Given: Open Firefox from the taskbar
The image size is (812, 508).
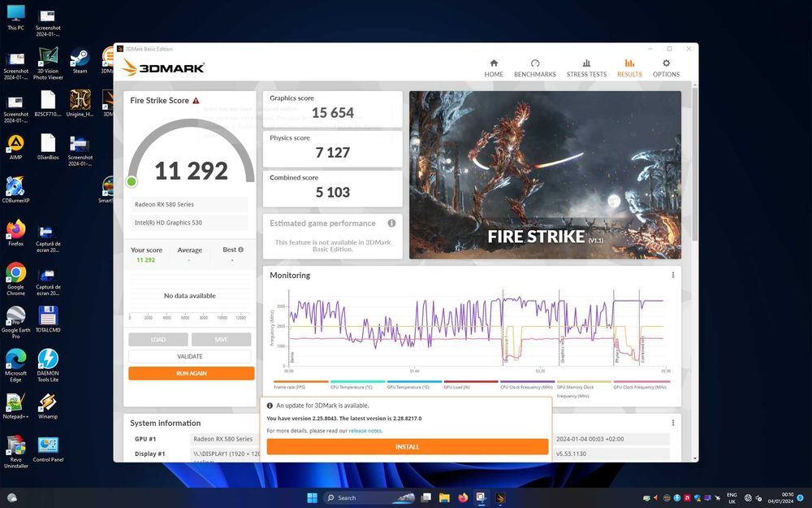Looking at the screenshot, I should (463, 497).
